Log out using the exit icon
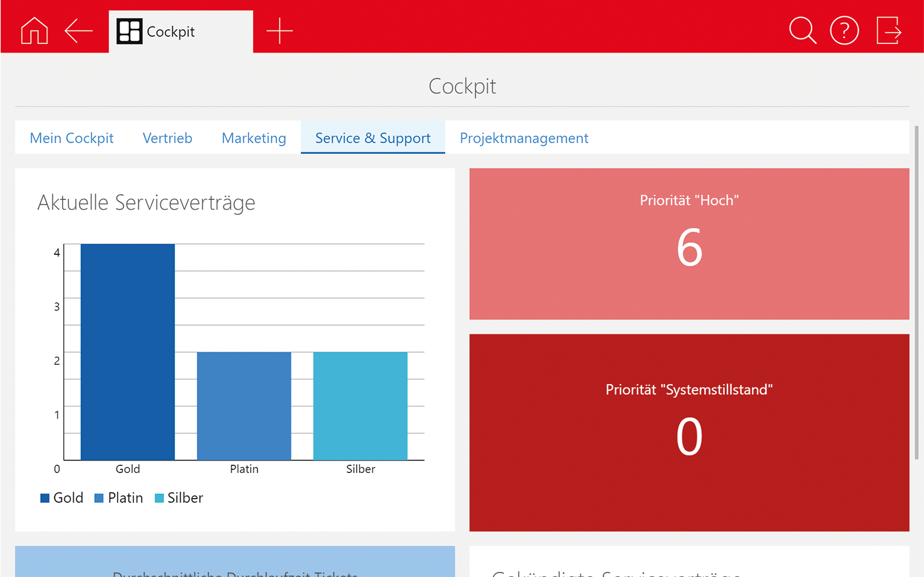The height and width of the screenshot is (577, 924). click(888, 30)
